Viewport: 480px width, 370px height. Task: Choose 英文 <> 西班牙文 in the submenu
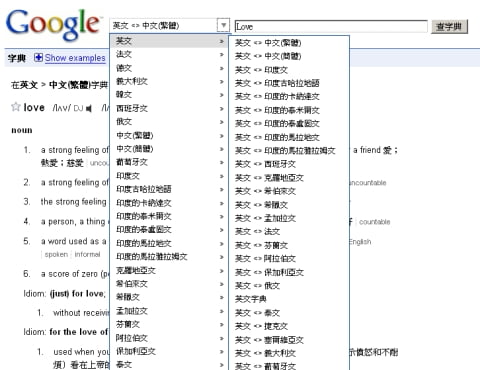[x=289, y=164]
